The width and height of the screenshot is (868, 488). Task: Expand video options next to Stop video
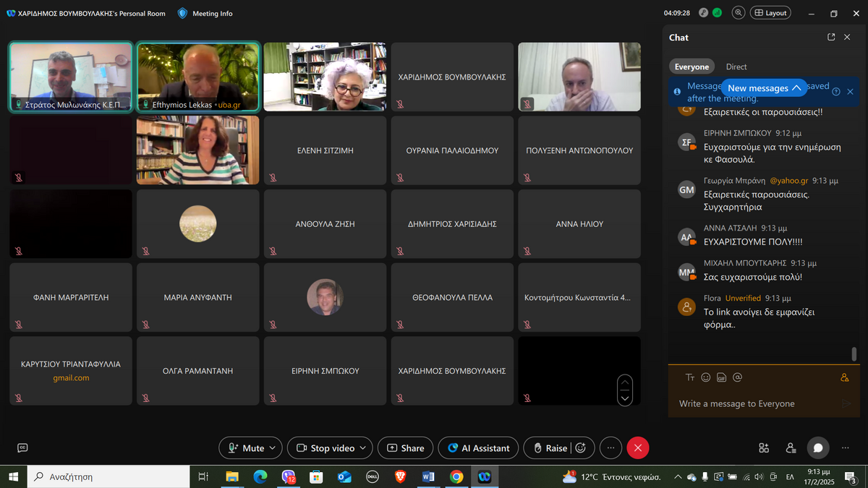click(x=364, y=448)
